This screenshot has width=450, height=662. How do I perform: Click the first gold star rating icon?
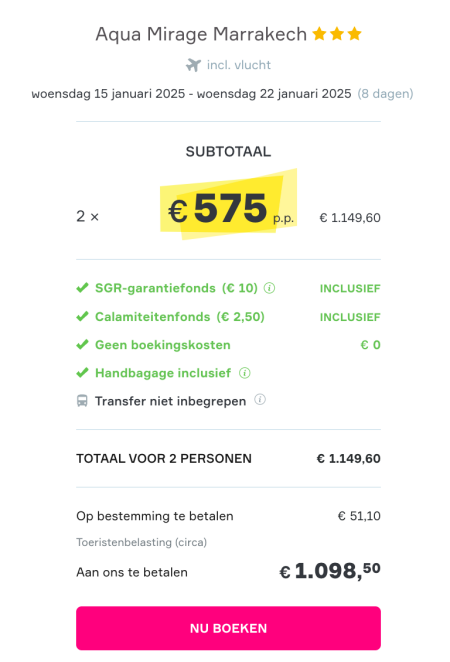320,33
